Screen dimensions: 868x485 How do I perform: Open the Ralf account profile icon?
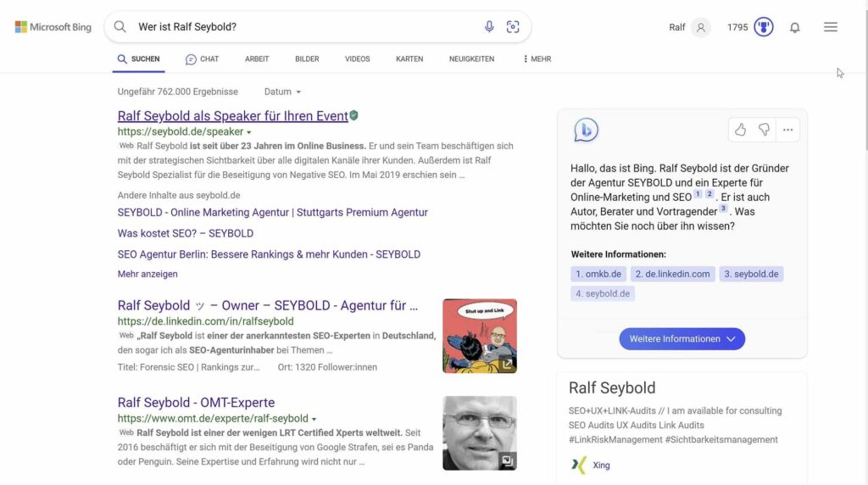[x=700, y=27]
